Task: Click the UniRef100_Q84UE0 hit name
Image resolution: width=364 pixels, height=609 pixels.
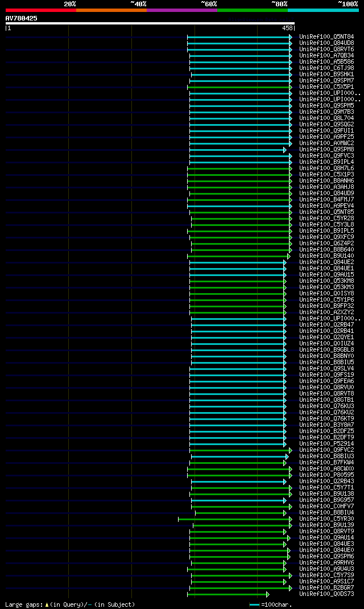Action: [326, 550]
